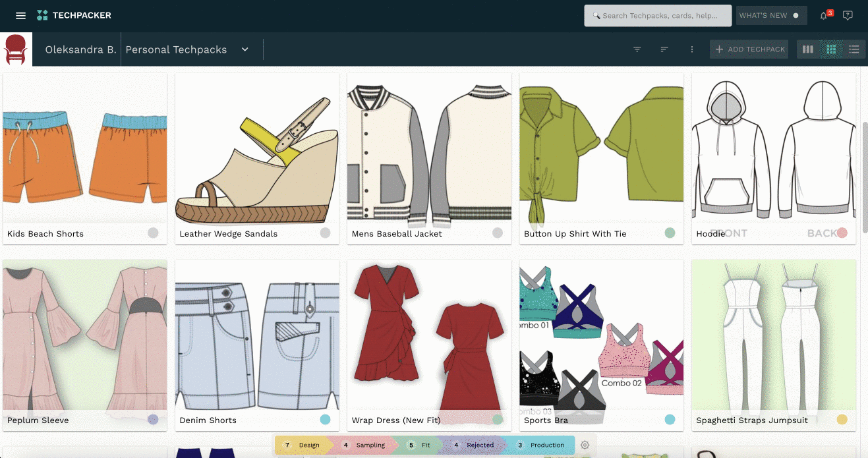Open the Peplum Sleeve dress thumbnail
The height and width of the screenshot is (458, 868).
85,334
